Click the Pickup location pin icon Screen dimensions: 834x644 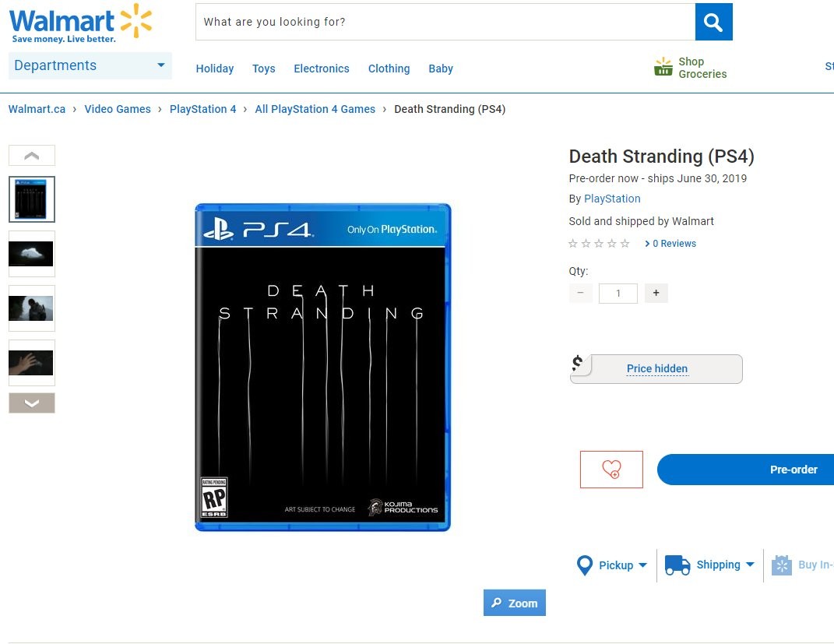pos(585,565)
